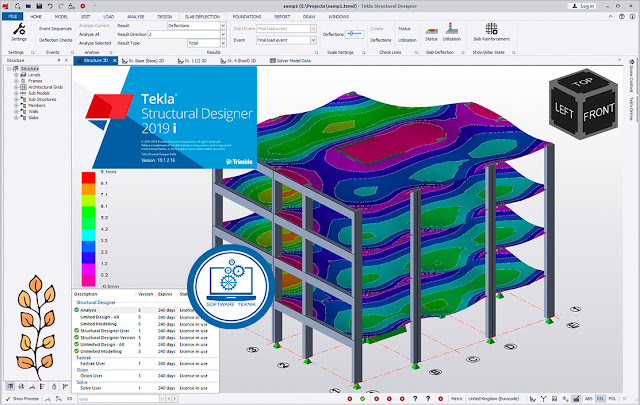The width and height of the screenshot is (640, 405).
Task: Click the first black question mark status icon
Action: 415,398
